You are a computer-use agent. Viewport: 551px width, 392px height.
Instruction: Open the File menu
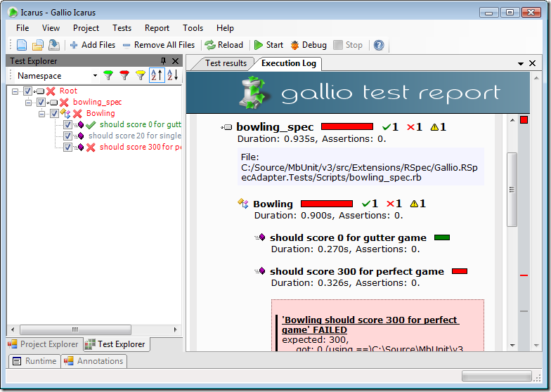click(22, 28)
